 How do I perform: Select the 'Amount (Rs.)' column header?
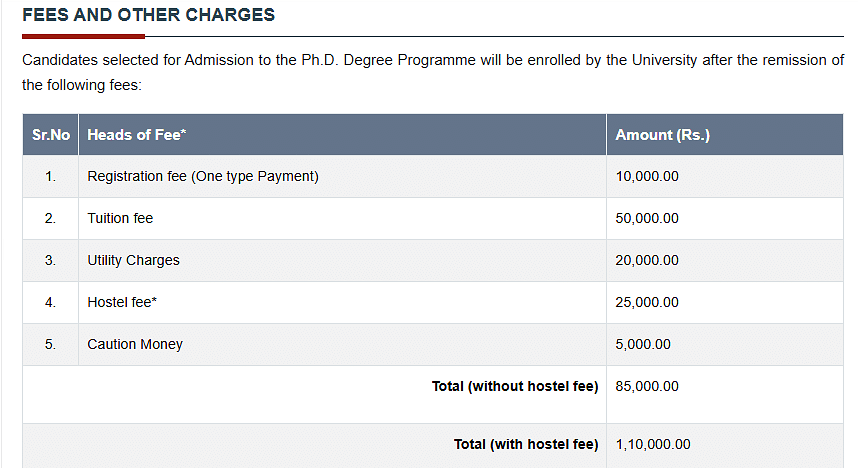662,135
